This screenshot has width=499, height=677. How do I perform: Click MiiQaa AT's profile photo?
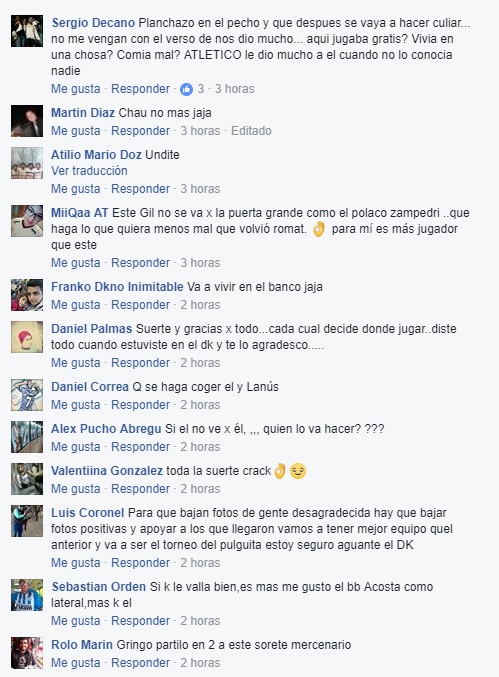[27, 221]
